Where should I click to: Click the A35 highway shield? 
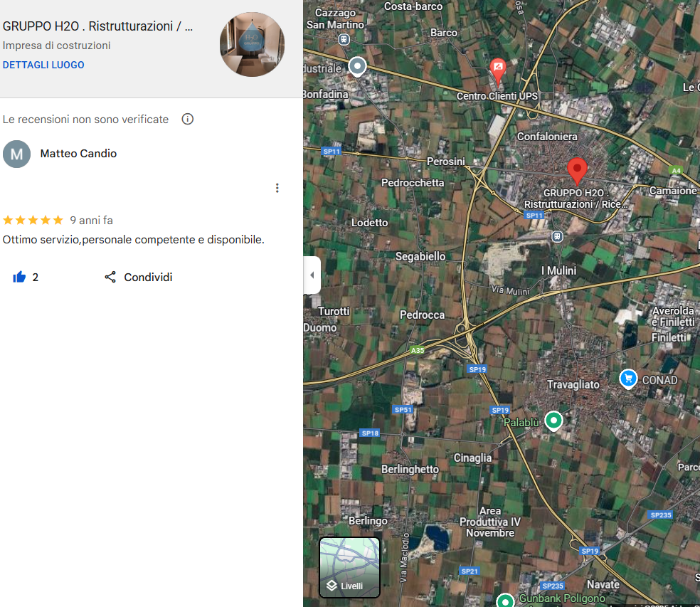pos(418,350)
